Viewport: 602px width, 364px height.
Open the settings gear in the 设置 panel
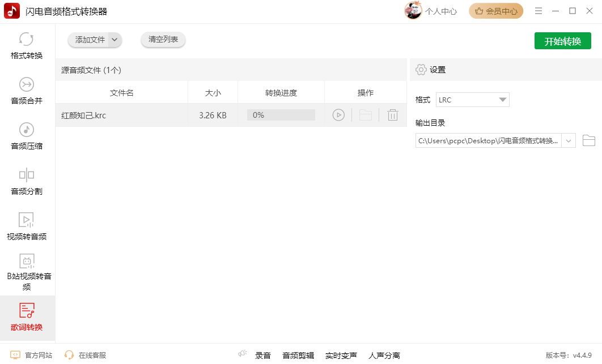point(421,69)
